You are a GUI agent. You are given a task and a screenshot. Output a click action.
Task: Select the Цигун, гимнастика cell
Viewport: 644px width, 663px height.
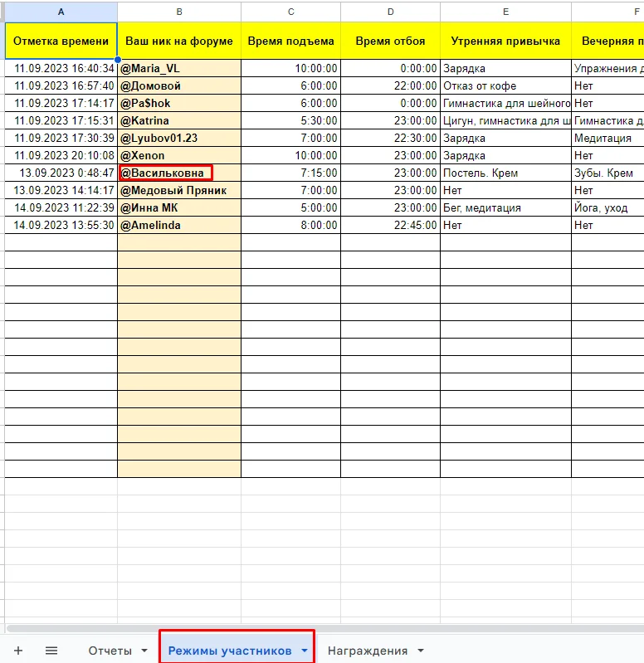click(x=505, y=120)
